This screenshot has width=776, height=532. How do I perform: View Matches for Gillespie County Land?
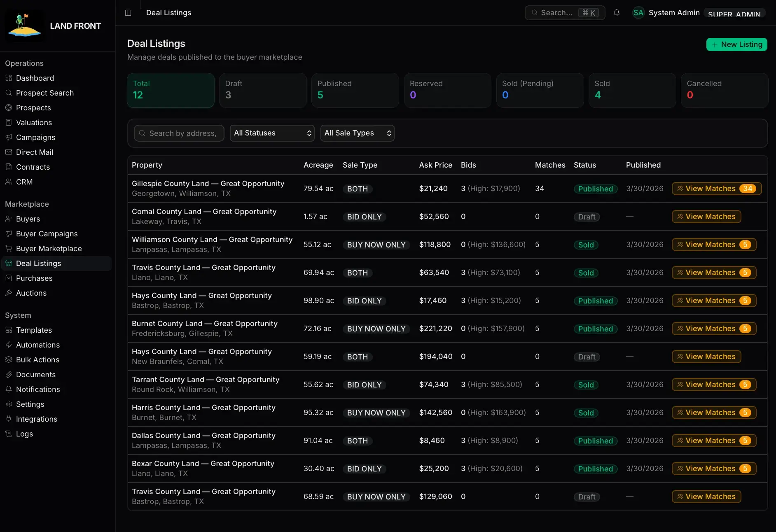point(717,189)
